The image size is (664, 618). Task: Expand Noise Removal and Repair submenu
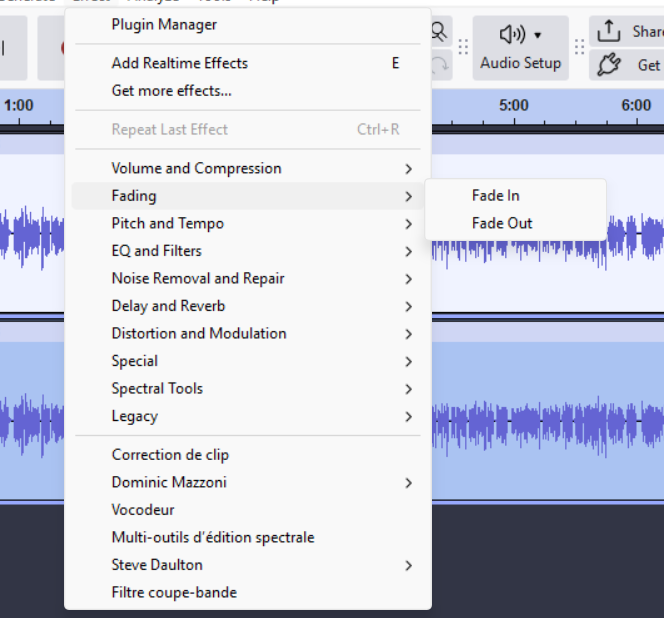(198, 278)
